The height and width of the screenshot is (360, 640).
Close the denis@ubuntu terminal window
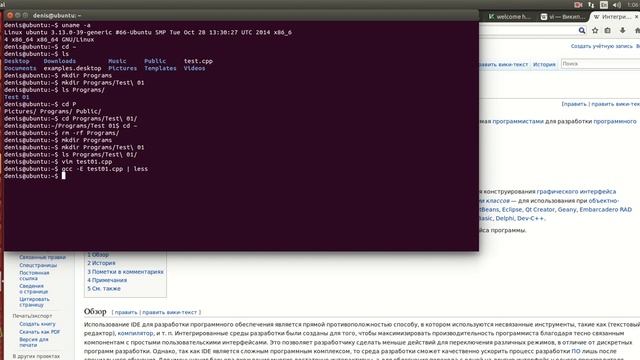pos(10,16)
